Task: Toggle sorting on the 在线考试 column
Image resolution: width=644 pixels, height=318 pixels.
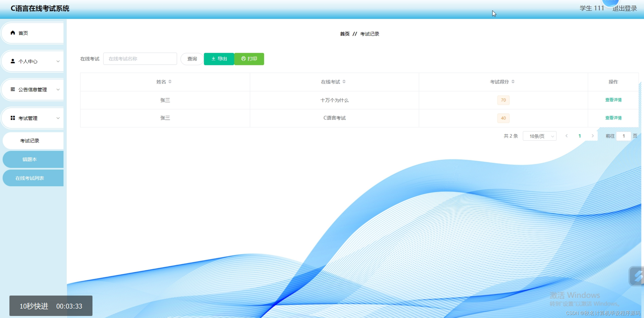Action: coord(344,82)
